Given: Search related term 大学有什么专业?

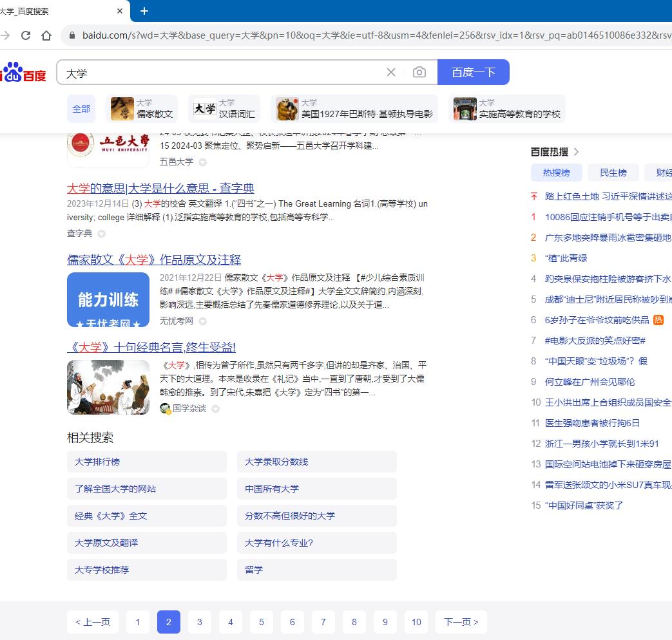Looking at the screenshot, I should pos(317,543).
